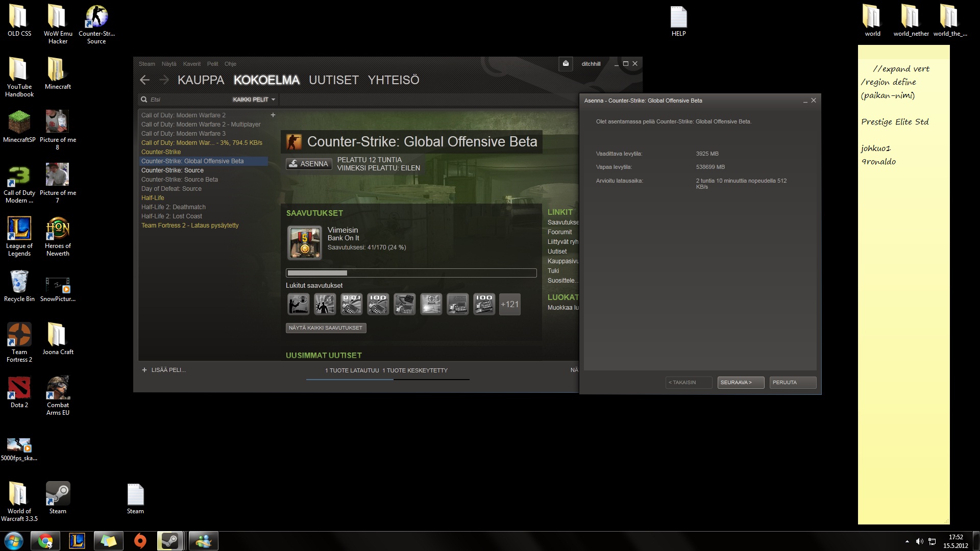
Task: Click the ASENNA install button
Action: (308, 164)
